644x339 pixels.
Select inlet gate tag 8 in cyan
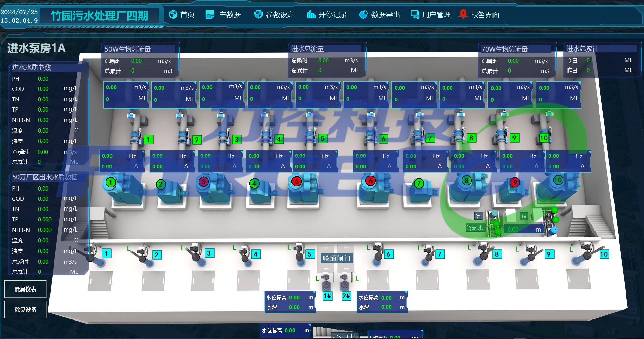[x=497, y=254]
